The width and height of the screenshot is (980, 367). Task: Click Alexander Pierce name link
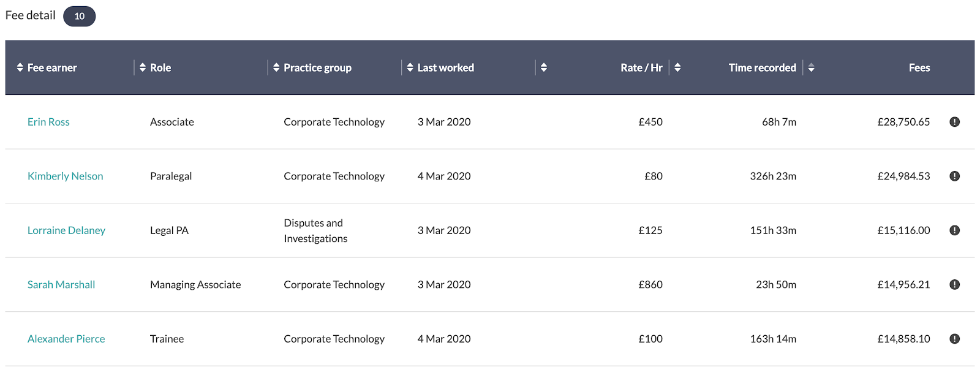pyautogui.click(x=66, y=339)
